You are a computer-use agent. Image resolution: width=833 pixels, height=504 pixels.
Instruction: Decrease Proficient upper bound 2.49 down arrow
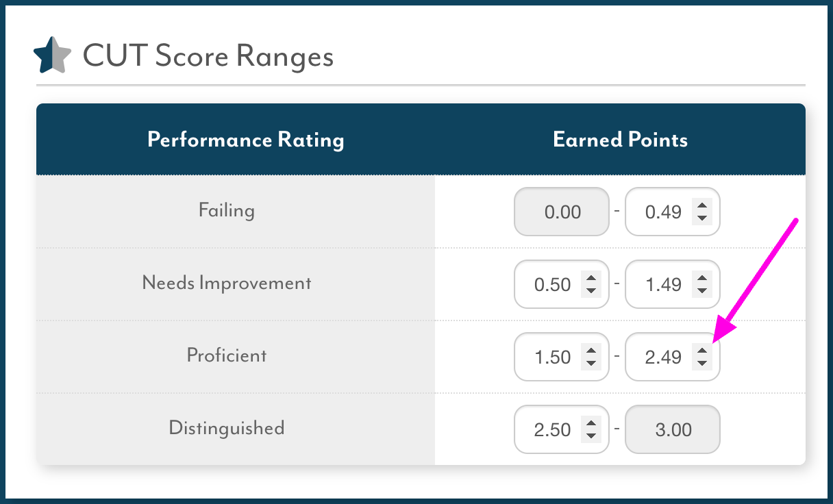pyautogui.click(x=701, y=364)
